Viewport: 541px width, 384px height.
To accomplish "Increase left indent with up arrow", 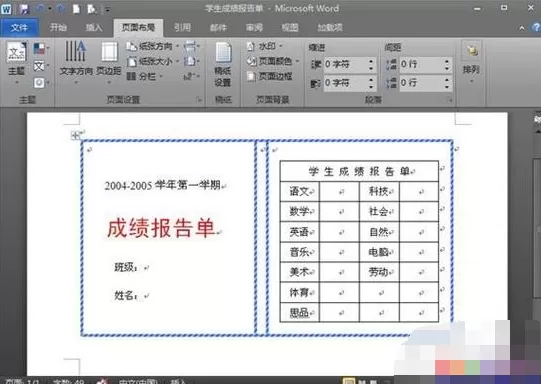I will (x=371, y=61).
